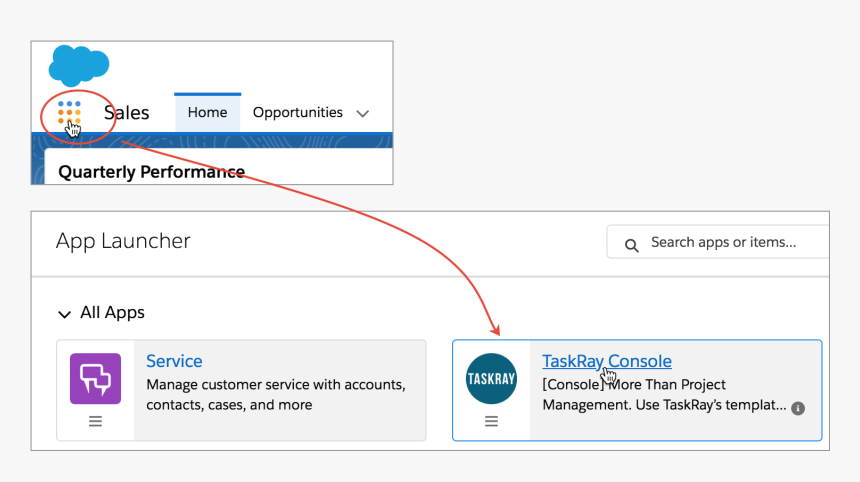Open the TaskRay Console link
This screenshot has height=482, width=860.
(607, 361)
